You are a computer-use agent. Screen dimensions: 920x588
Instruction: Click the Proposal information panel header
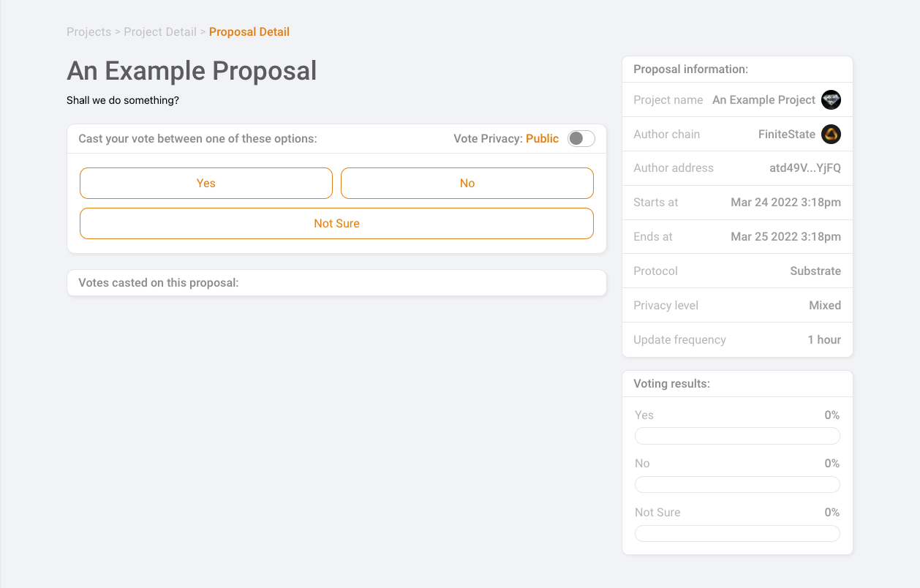[x=737, y=69]
